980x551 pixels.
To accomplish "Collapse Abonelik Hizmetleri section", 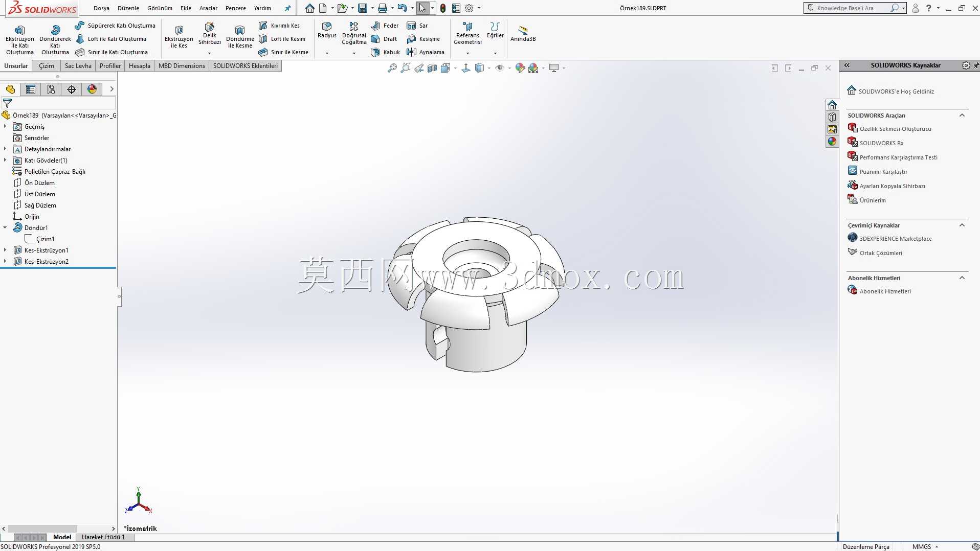I will pos(962,278).
